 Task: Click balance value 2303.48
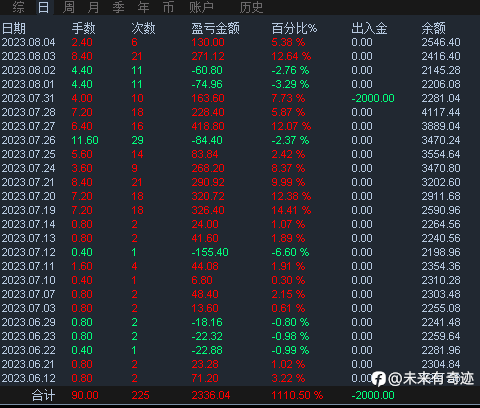click(x=441, y=294)
